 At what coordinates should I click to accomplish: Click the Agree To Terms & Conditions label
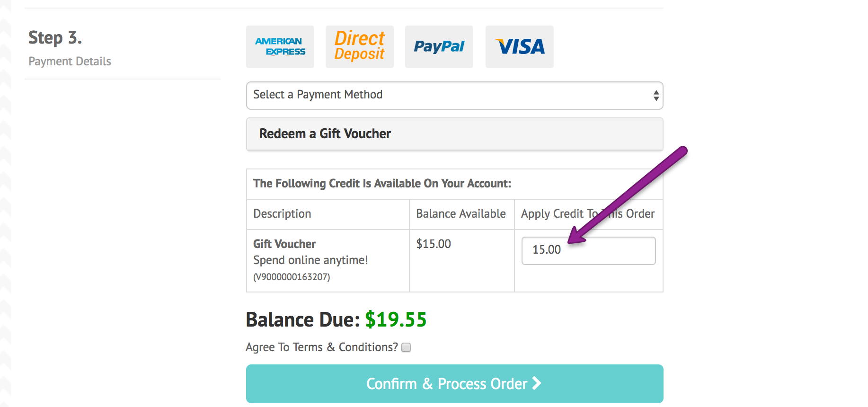[322, 347]
